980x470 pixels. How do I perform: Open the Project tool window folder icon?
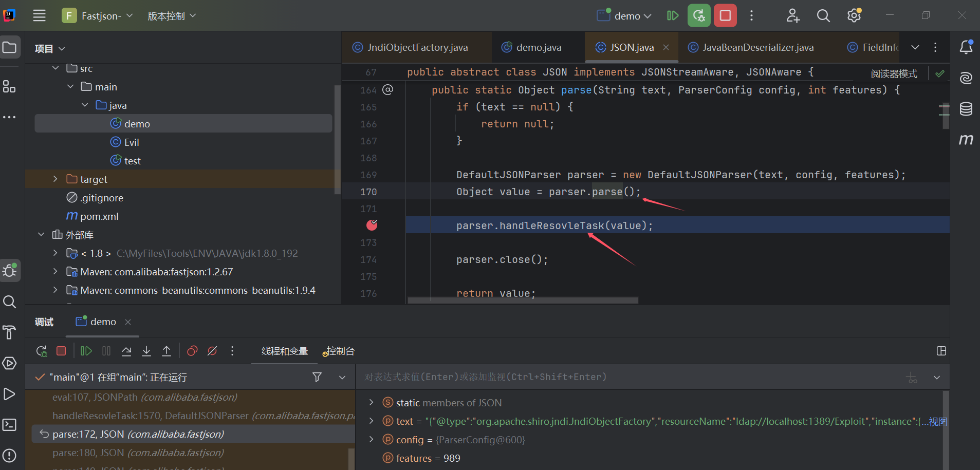[x=10, y=47]
